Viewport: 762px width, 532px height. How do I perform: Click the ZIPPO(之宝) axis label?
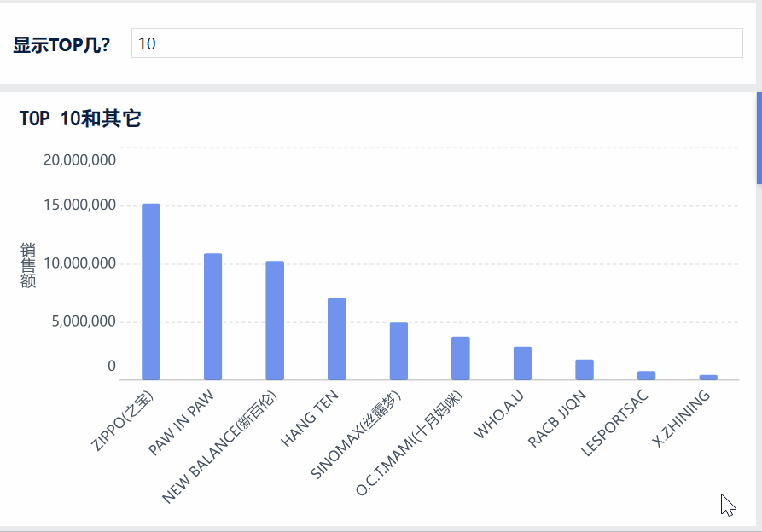click(x=123, y=420)
